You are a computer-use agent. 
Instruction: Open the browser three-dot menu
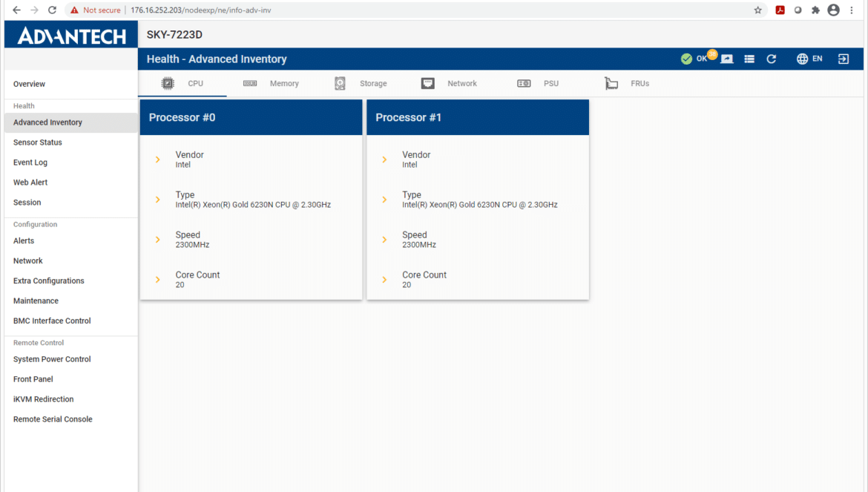point(852,10)
